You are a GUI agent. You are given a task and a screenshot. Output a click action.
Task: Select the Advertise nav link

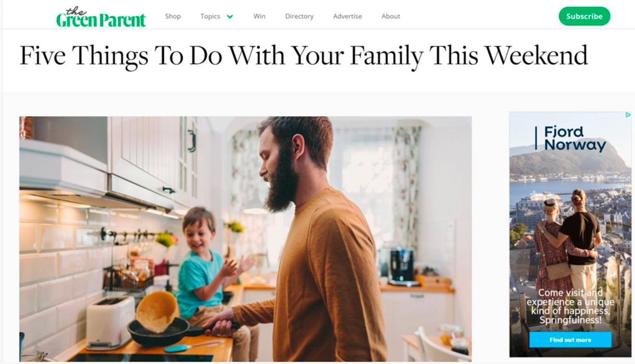[348, 16]
